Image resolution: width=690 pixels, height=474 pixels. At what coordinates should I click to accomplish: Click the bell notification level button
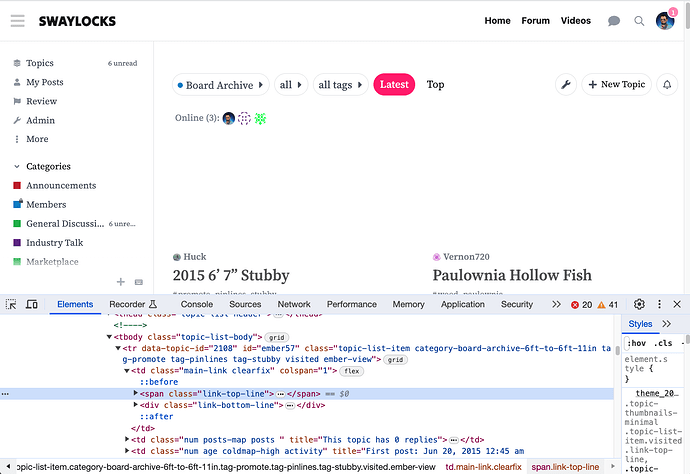tap(667, 85)
